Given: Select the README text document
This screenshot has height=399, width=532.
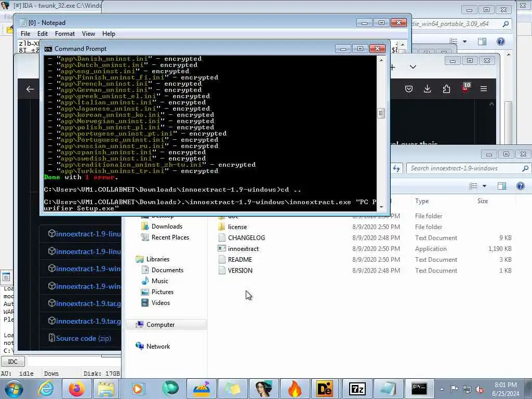Looking at the screenshot, I should (240, 260).
